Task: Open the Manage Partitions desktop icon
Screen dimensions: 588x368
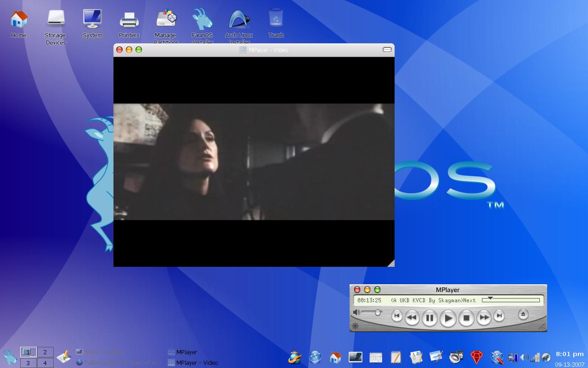Action: coord(166,27)
